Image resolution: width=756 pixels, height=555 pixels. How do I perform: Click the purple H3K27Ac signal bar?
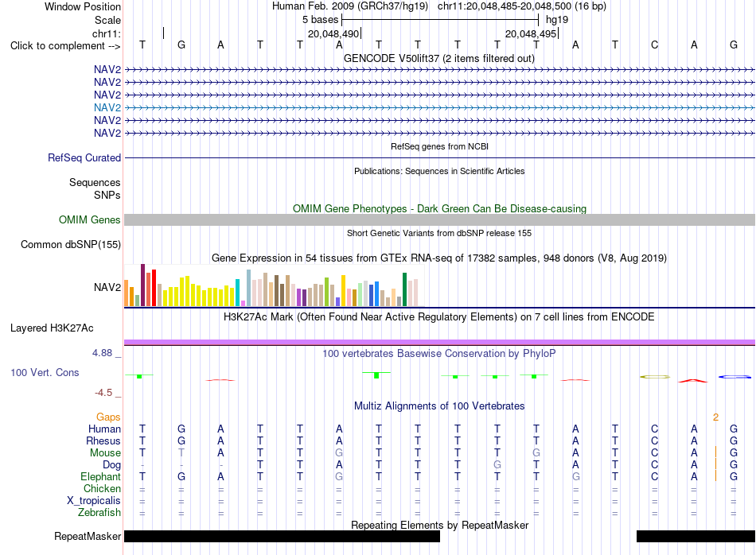tap(439, 342)
